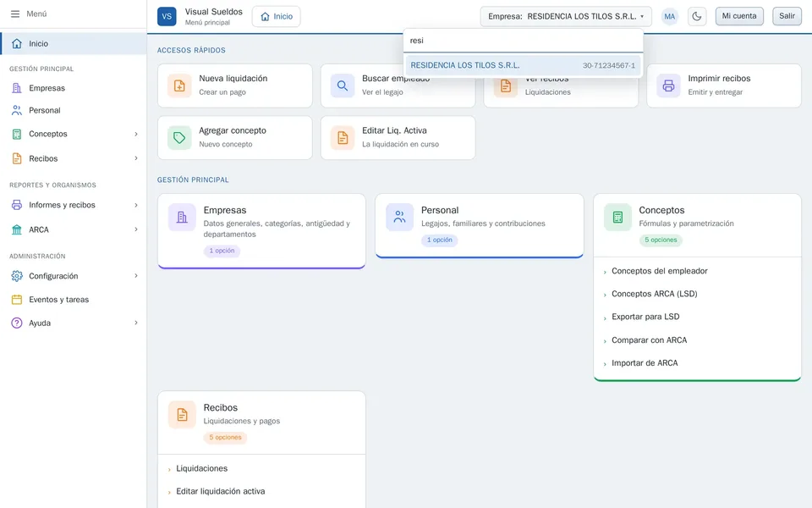Image resolution: width=812 pixels, height=508 pixels.
Task: Click the MA user avatar
Action: (670, 17)
